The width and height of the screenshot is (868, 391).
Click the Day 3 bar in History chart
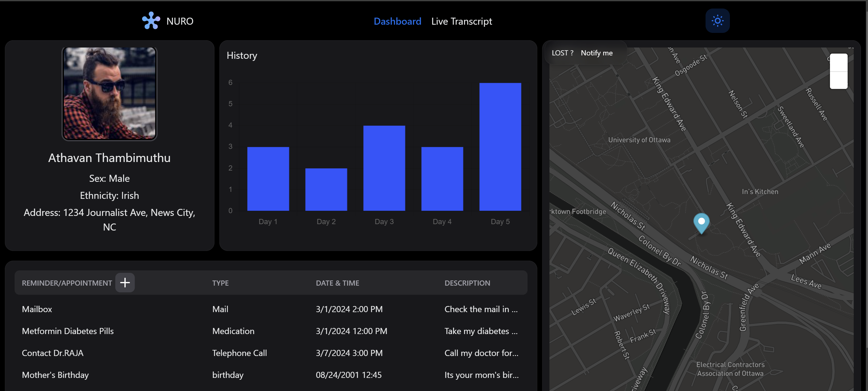tap(384, 168)
